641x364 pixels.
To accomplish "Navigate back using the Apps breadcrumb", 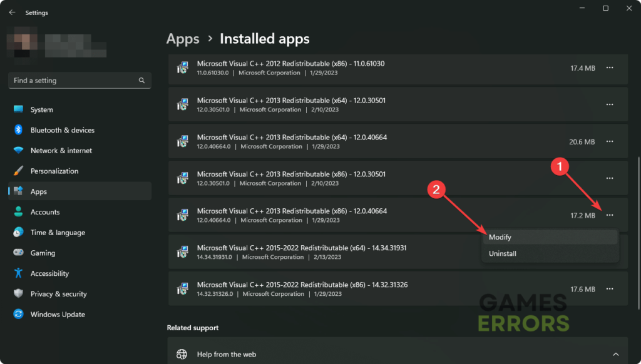I will click(182, 39).
